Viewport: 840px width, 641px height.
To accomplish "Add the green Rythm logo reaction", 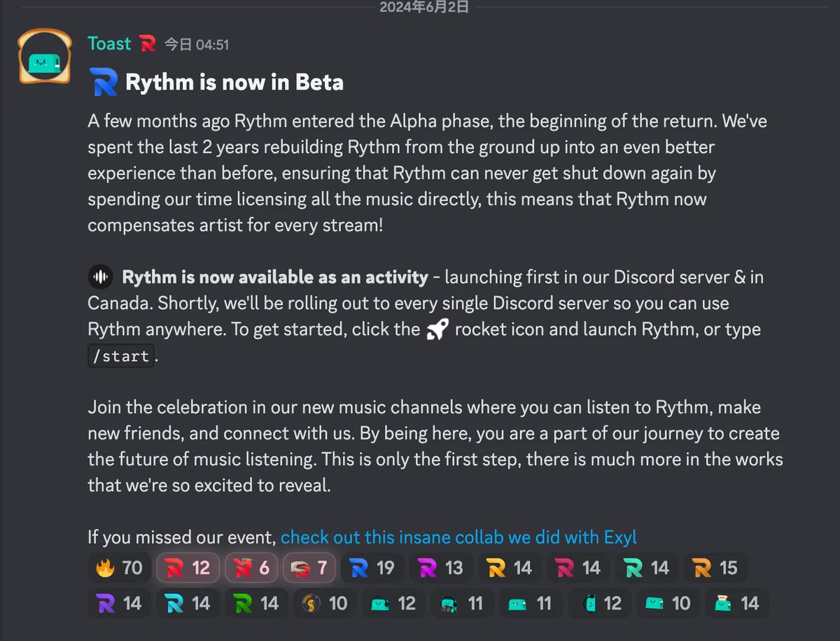I will click(256, 603).
